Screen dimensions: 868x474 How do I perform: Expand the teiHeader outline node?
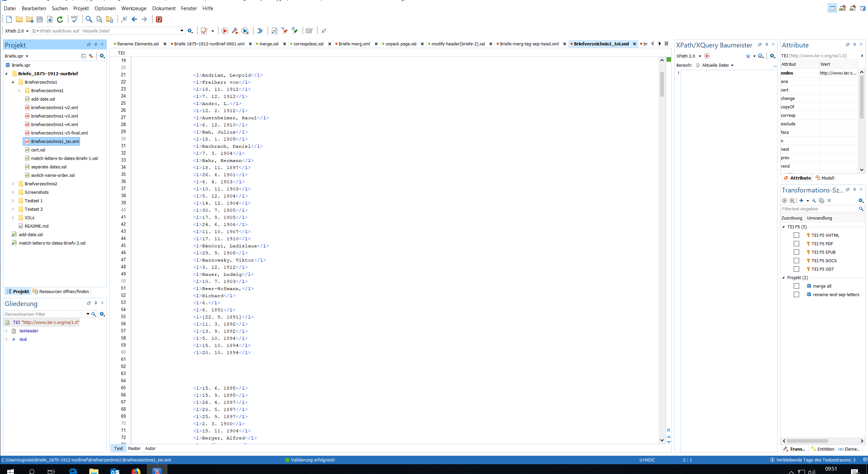pos(6,331)
